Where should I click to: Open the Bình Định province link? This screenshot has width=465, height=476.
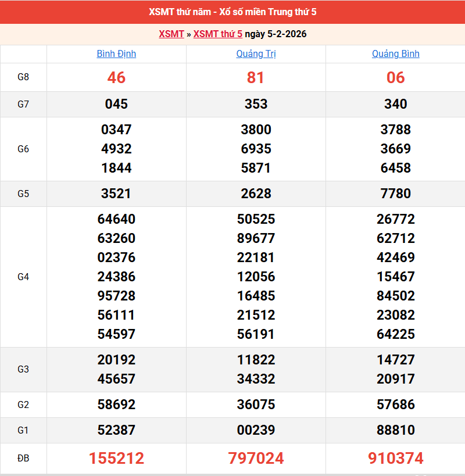pos(116,54)
